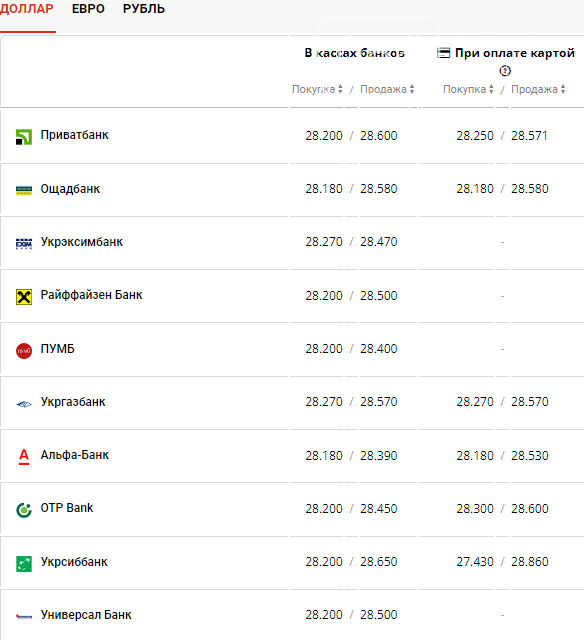Image resolution: width=584 pixels, height=642 pixels.
Task: Click the Укрсиббанк green logo icon
Action: (x=24, y=564)
